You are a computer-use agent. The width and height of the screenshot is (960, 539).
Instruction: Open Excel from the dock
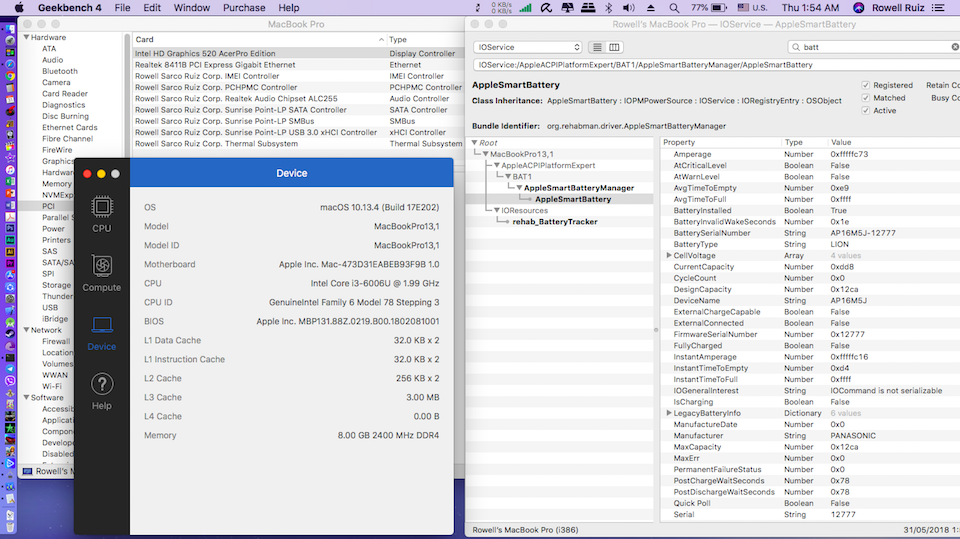10,181
